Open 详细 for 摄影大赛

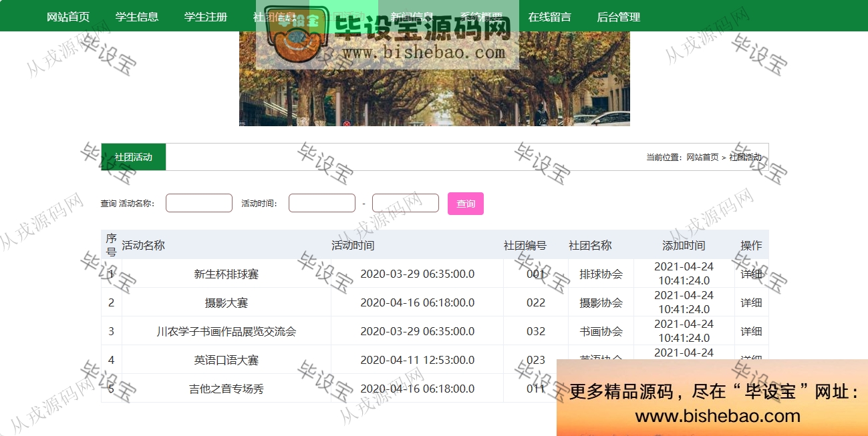(x=751, y=302)
